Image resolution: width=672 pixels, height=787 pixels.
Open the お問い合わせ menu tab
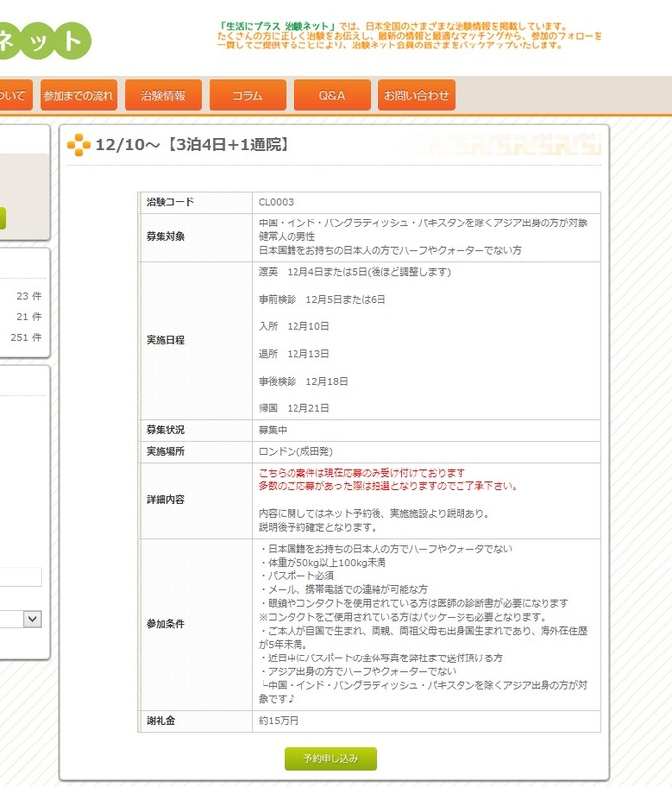tap(417, 95)
